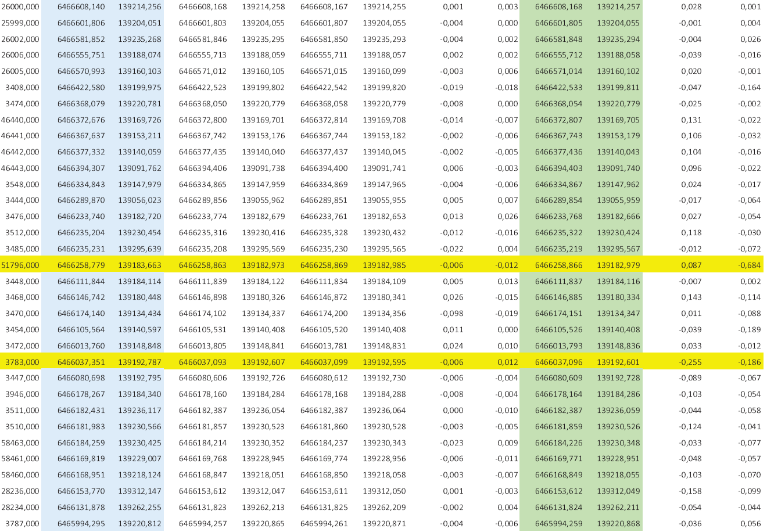Select the difference value -0,189
This screenshot has height=532, width=767.
point(749,330)
